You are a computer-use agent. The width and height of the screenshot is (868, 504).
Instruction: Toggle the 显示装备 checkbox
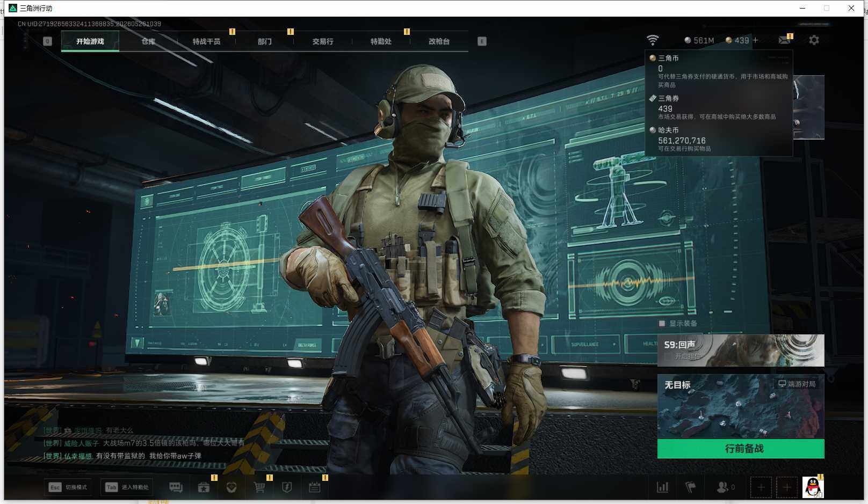[662, 323]
